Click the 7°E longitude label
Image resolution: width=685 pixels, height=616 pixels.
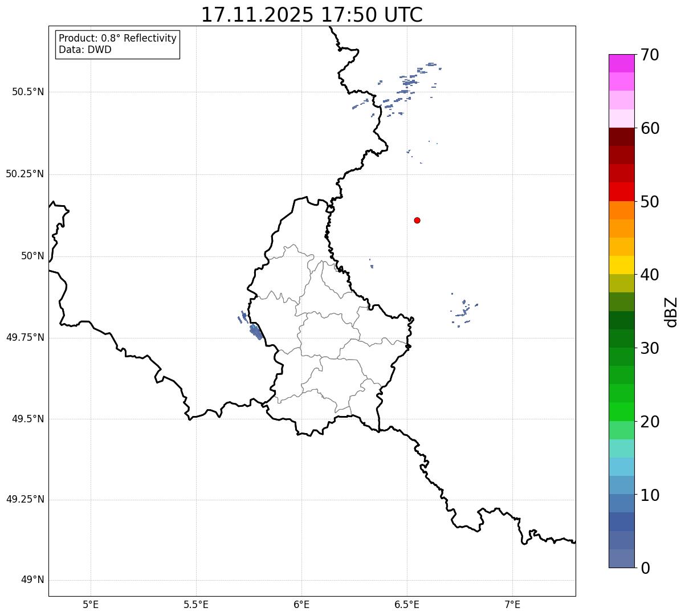tap(513, 604)
